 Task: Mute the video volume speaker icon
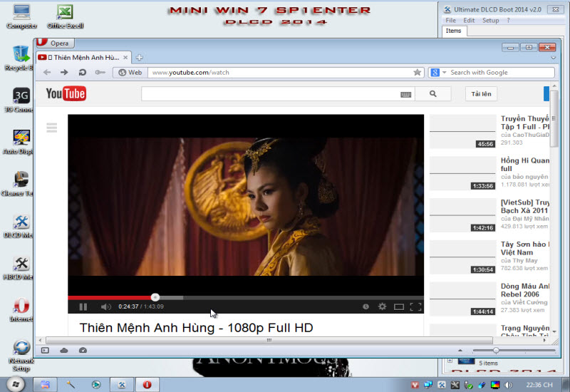(x=105, y=307)
